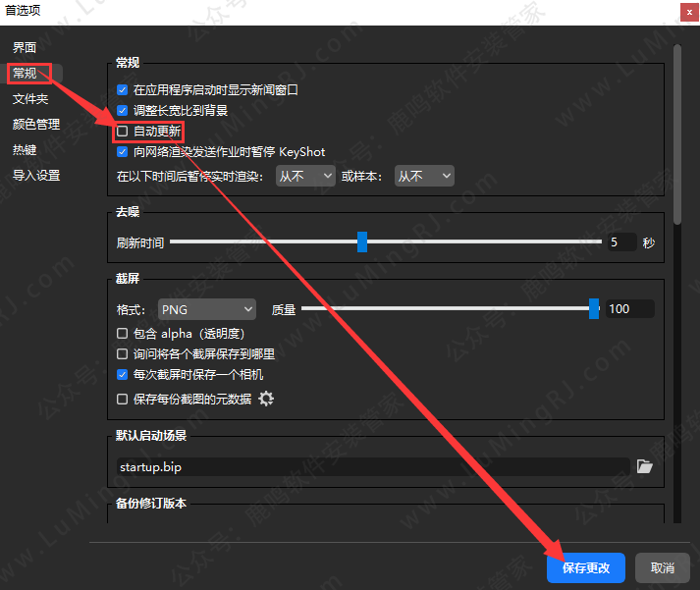Screen dimensions: 700x590
Task: Enable the 自动更新 checkbox
Action: 123,131
